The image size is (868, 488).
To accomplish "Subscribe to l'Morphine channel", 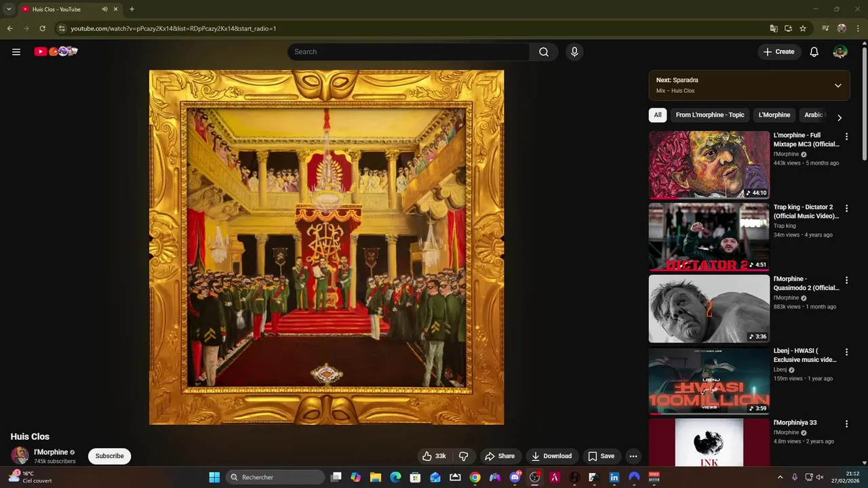I will tap(110, 456).
